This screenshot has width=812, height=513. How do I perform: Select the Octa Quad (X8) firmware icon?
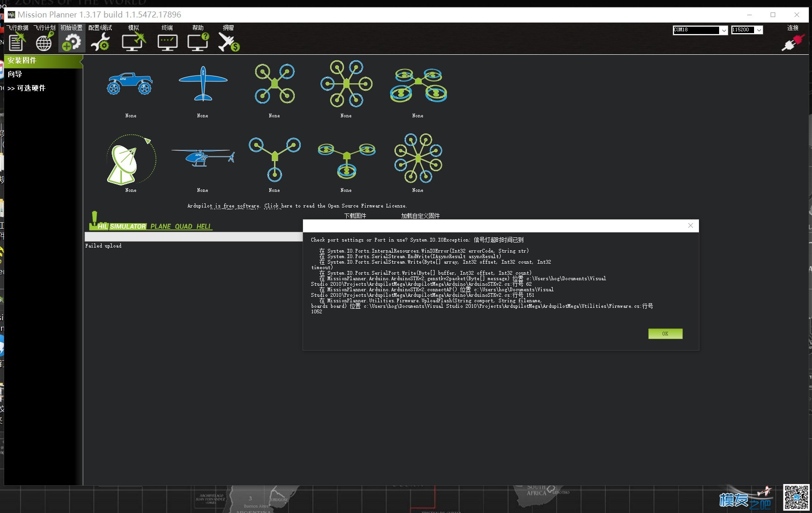click(418, 85)
